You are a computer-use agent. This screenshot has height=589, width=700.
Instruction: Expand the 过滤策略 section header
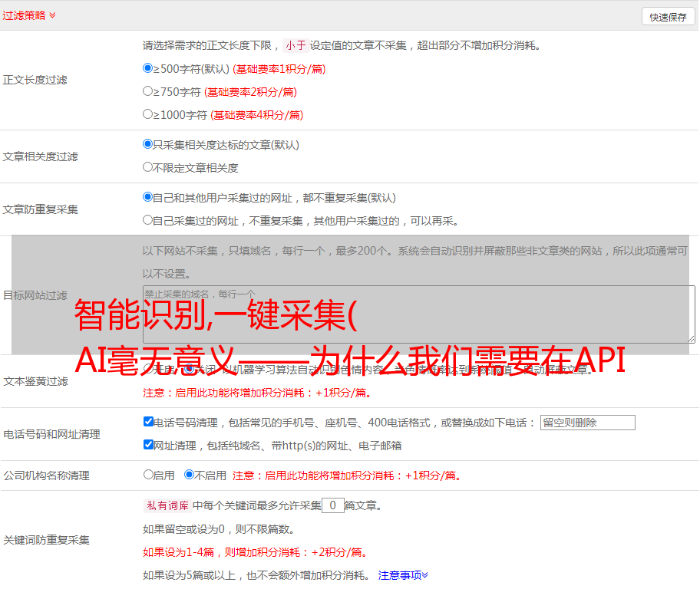(29, 15)
